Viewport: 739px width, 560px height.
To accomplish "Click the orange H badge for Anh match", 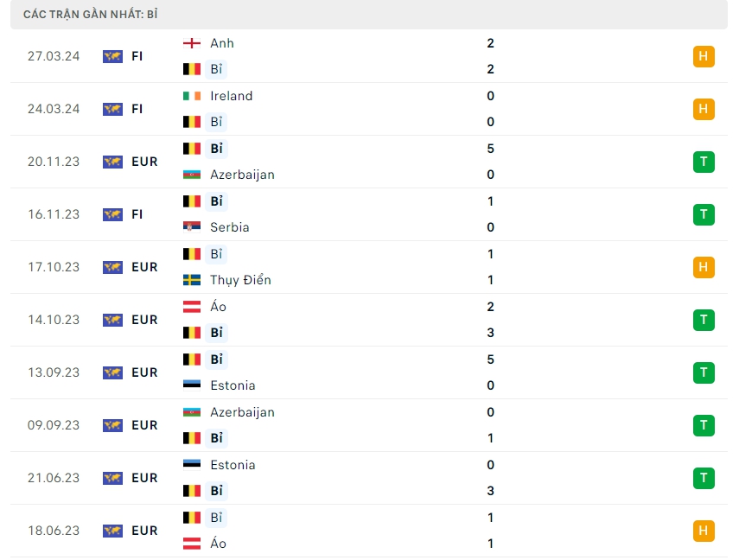I will coord(704,57).
